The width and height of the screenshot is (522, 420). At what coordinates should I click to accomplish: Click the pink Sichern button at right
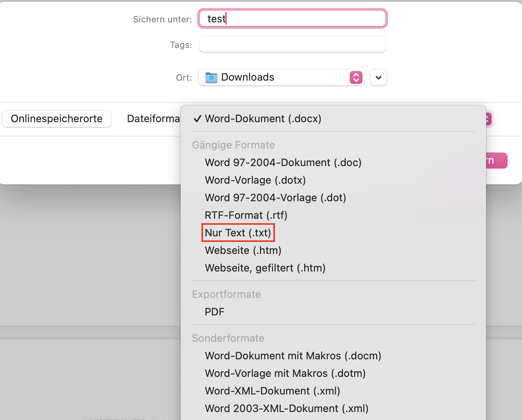[497, 160]
